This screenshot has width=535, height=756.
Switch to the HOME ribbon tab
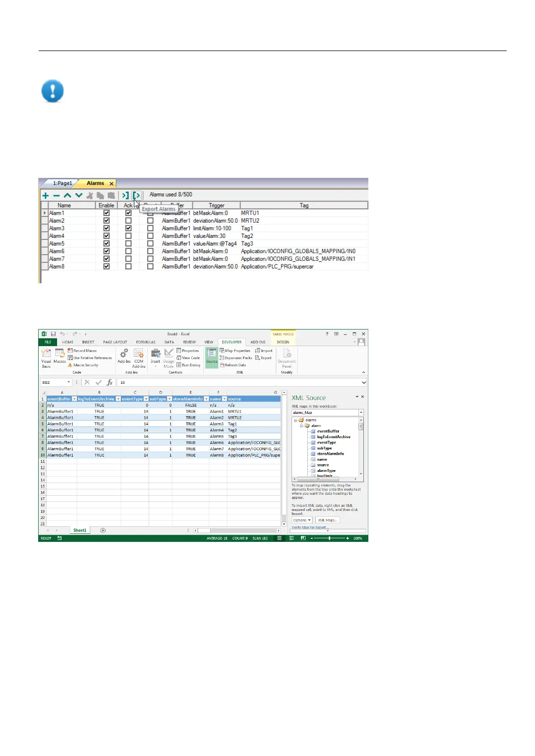pyautogui.click(x=68, y=342)
